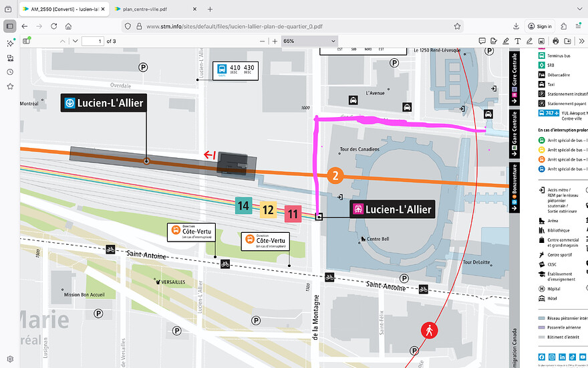588x368 pixels.
Task: Go to the browser home page
Action: click(68, 26)
